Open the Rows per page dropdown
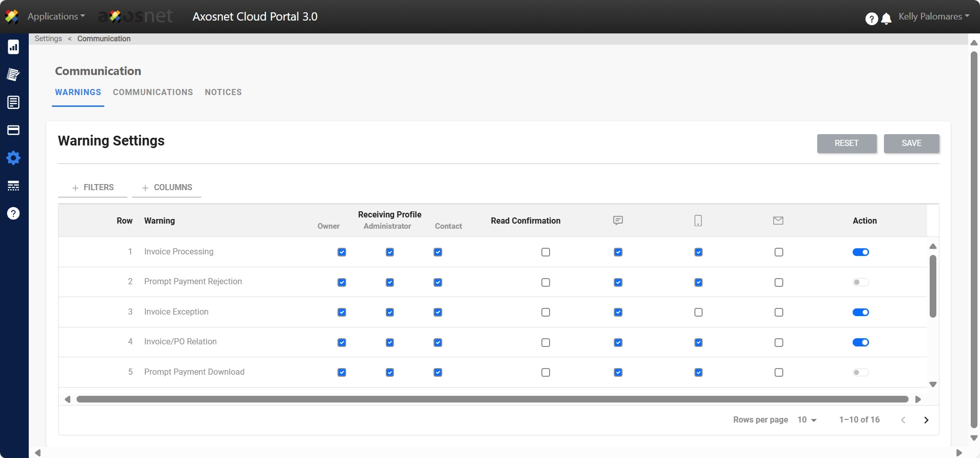 pos(806,420)
